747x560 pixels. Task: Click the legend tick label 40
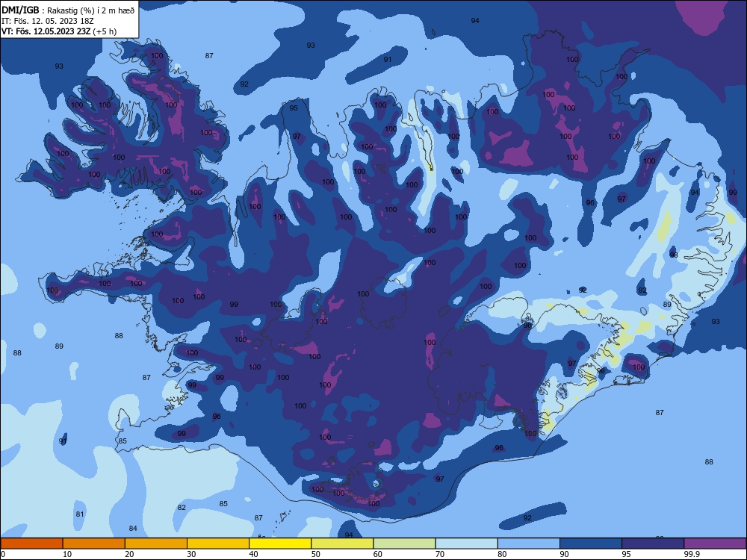[x=253, y=554]
